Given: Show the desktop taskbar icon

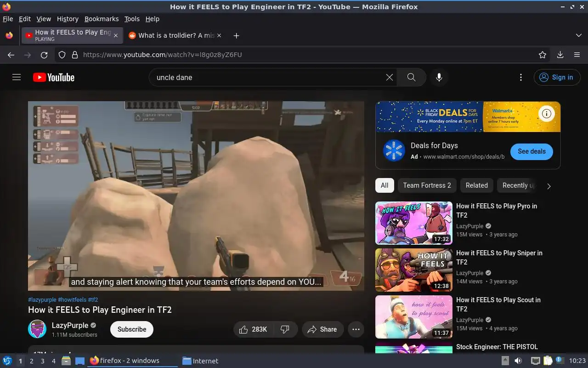Looking at the screenshot, I should point(80,361).
